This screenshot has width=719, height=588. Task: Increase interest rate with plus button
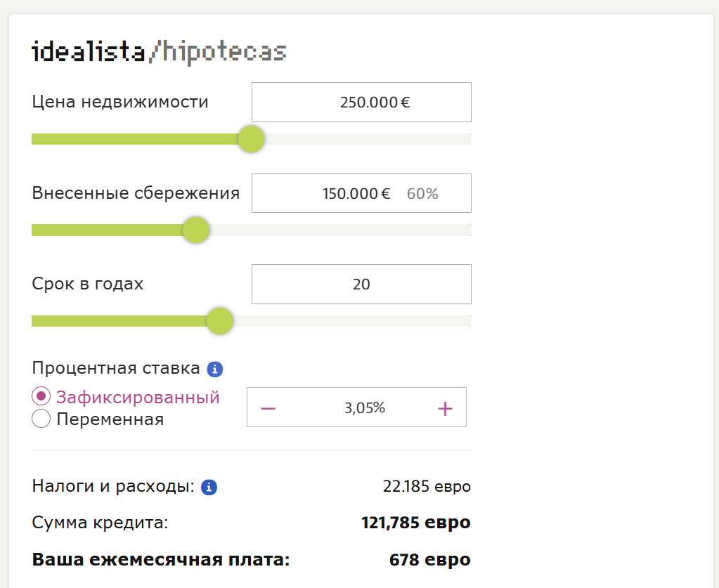pyautogui.click(x=445, y=408)
